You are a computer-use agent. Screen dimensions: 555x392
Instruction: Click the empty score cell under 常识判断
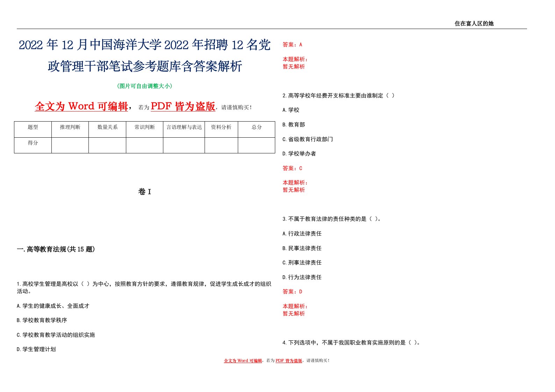(x=144, y=145)
